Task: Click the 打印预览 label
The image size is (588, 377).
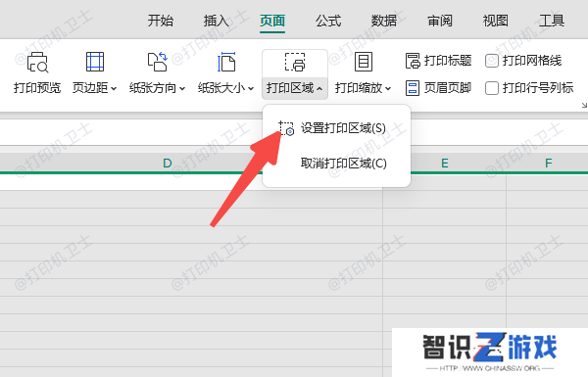Action: 37,88
